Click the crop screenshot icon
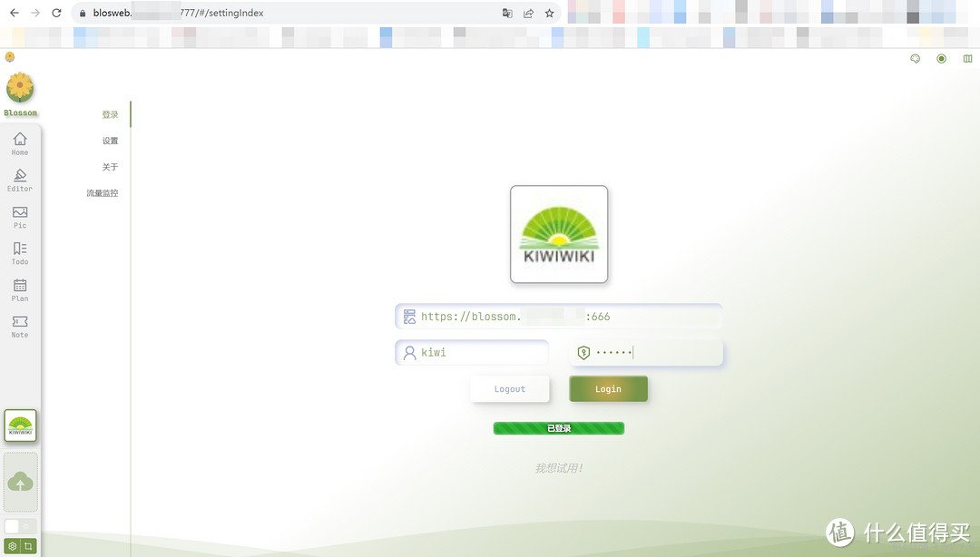980x557 pixels. [28, 546]
